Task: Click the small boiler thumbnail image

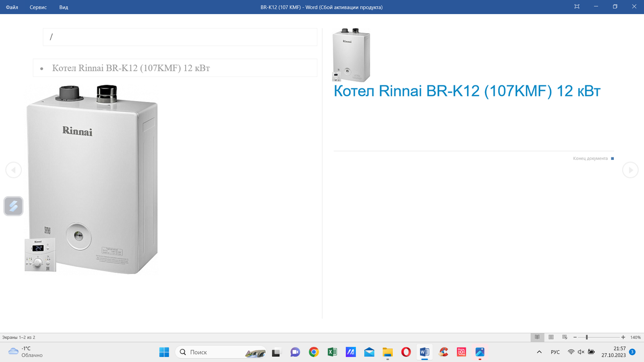Action: (x=351, y=55)
